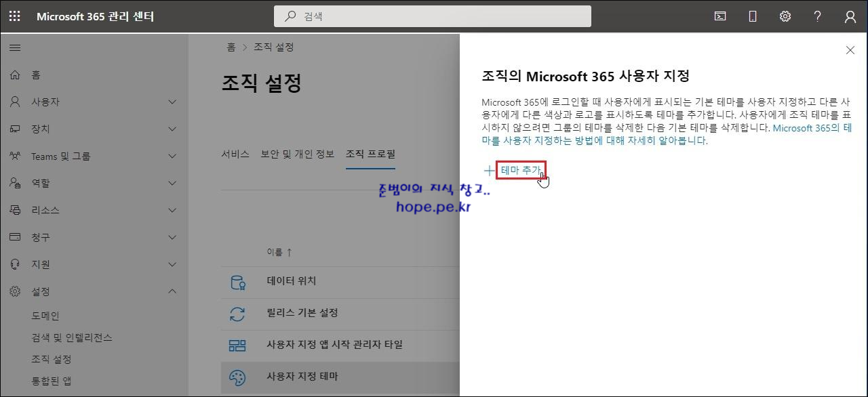Open the app launcher waffle icon
Screen dimensions: 868x397
tap(15, 16)
